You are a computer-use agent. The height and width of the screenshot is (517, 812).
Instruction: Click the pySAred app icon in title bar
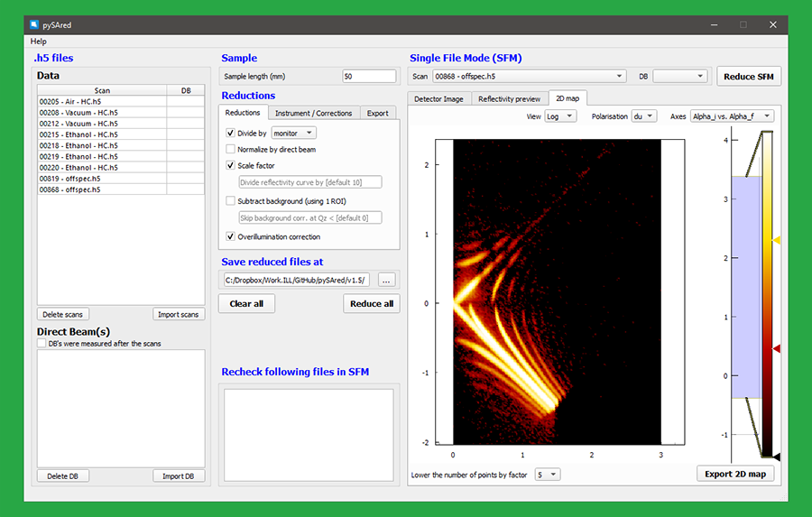[x=34, y=25]
